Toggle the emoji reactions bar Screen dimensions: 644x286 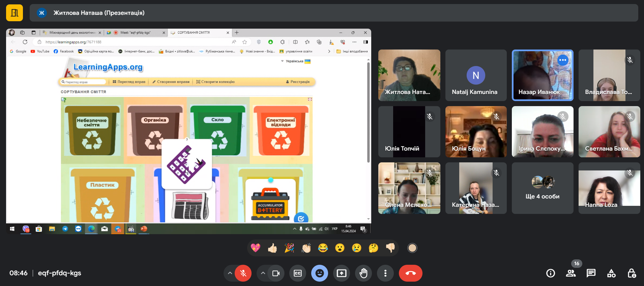point(319,273)
